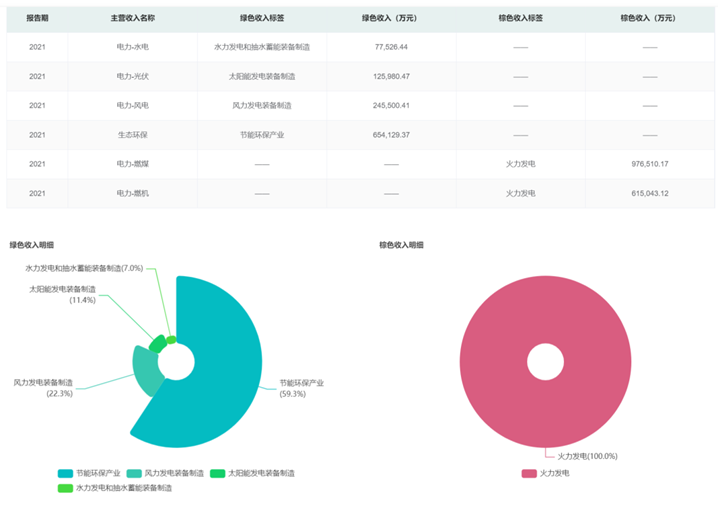Click the small 水力发电和抽水蓄能 pie slice

coord(171,340)
